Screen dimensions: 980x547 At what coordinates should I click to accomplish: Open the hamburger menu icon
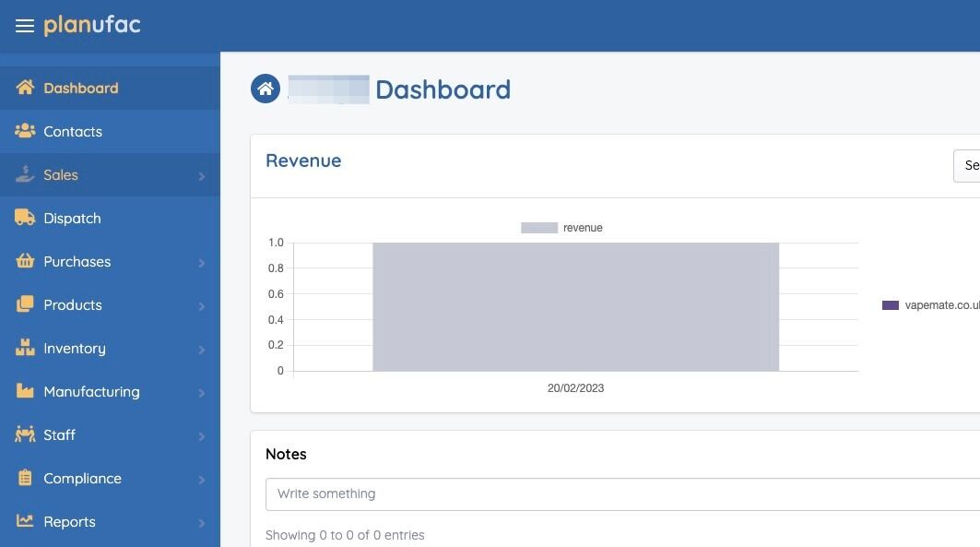(x=25, y=26)
